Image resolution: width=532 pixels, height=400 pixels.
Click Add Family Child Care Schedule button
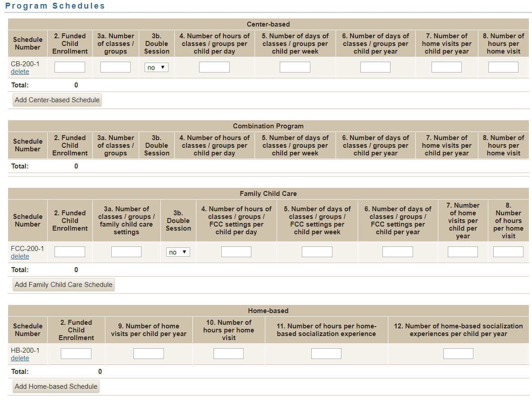point(64,285)
